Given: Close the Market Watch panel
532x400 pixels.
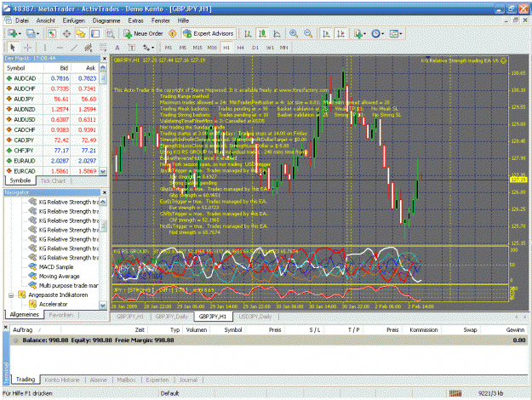Looking at the screenshot, I should pyautogui.click(x=105, y=59).
